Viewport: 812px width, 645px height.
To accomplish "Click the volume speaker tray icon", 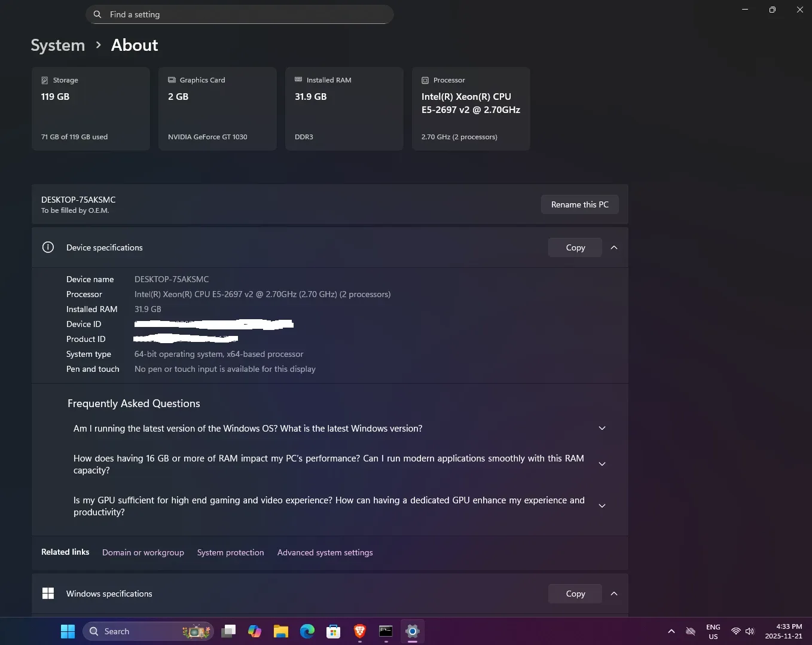I will [750, 631].
